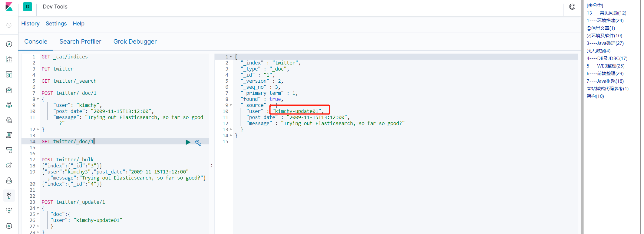Open the Maps app icon
This screenshot has width=644, height=234.
9,105
